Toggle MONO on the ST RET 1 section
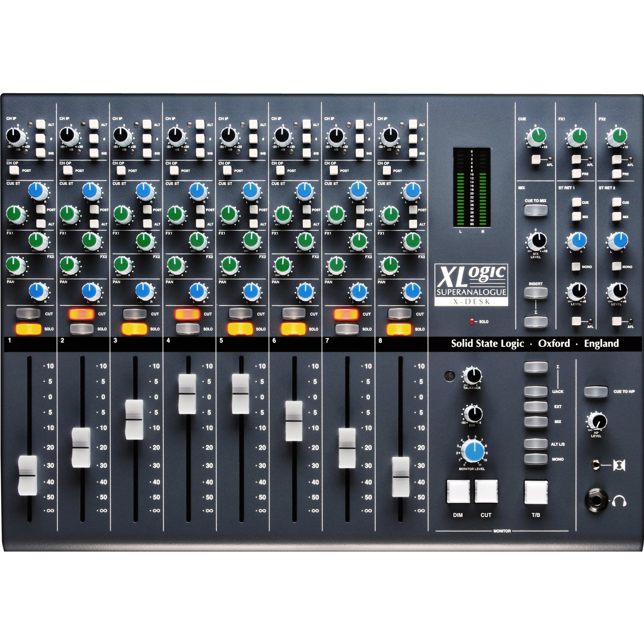The width and height of the screenshot is (644, 644). tap(576, 266)
